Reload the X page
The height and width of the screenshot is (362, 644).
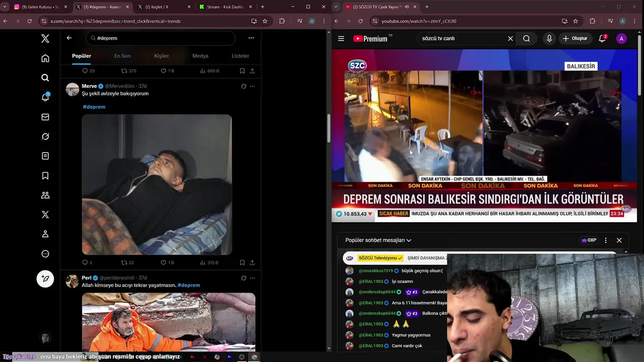point(29,21)
